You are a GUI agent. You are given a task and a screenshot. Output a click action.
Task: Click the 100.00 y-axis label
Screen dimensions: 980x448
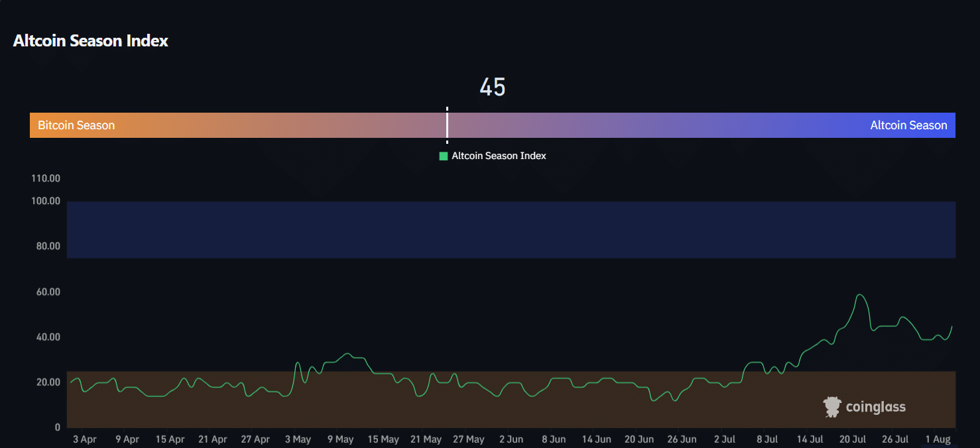46,201
